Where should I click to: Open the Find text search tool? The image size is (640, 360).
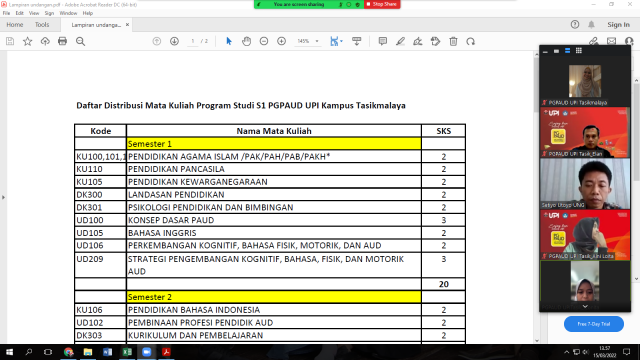coord(80,41)
